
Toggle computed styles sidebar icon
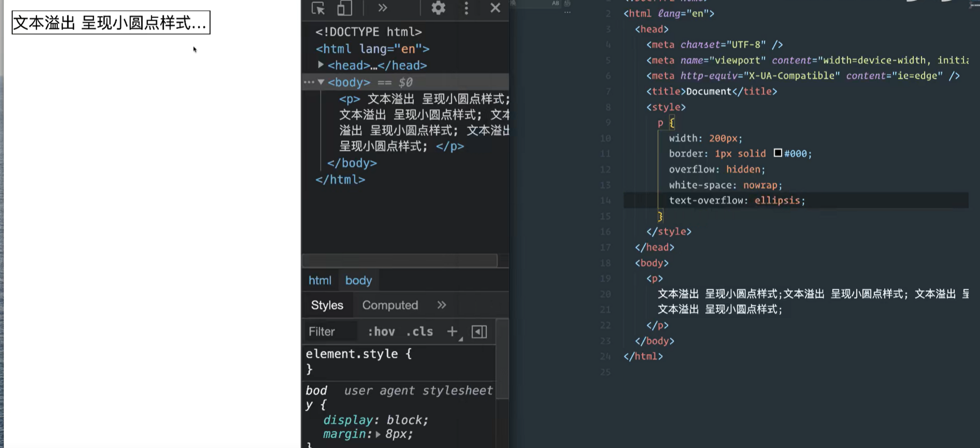click(x=479, y=332)
